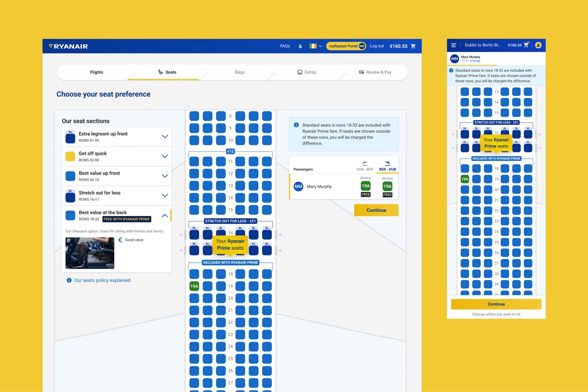Image resolution: width=588 pixels, height=392 pixels.
Task: Switch to the Review & Pay step
Action: 375,72
